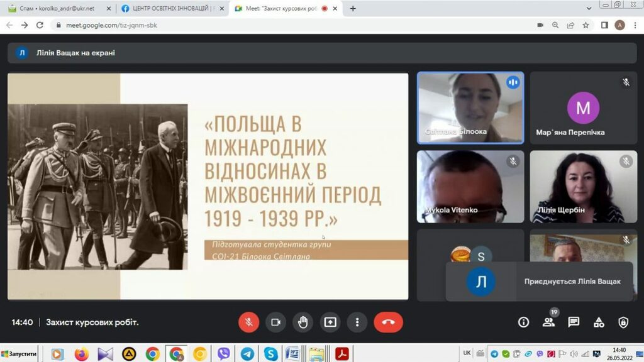The height and width of the screenshot is (362, 644).
Task: Leave the call with red hang-up button
Action: click(x=388, y=322)
